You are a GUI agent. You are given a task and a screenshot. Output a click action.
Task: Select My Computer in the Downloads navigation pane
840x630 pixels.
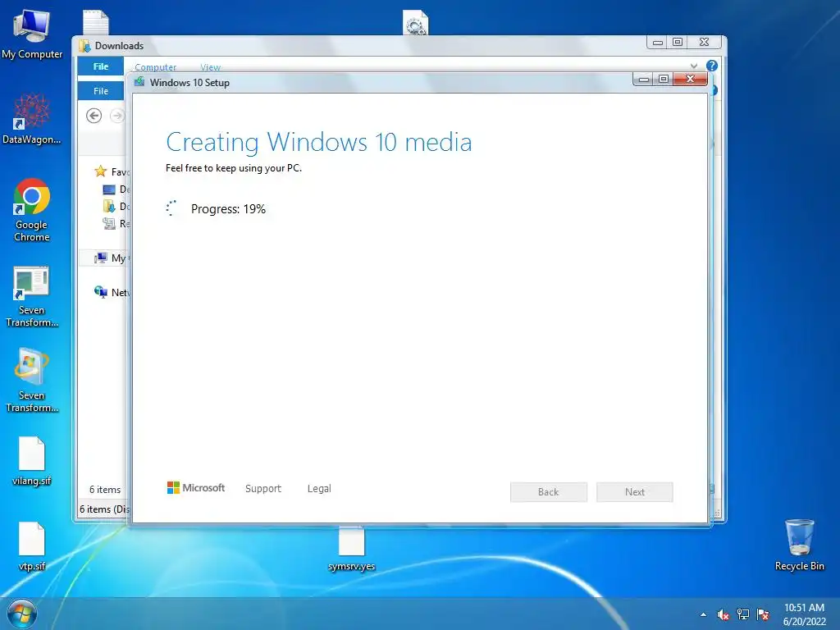(111, 258)
